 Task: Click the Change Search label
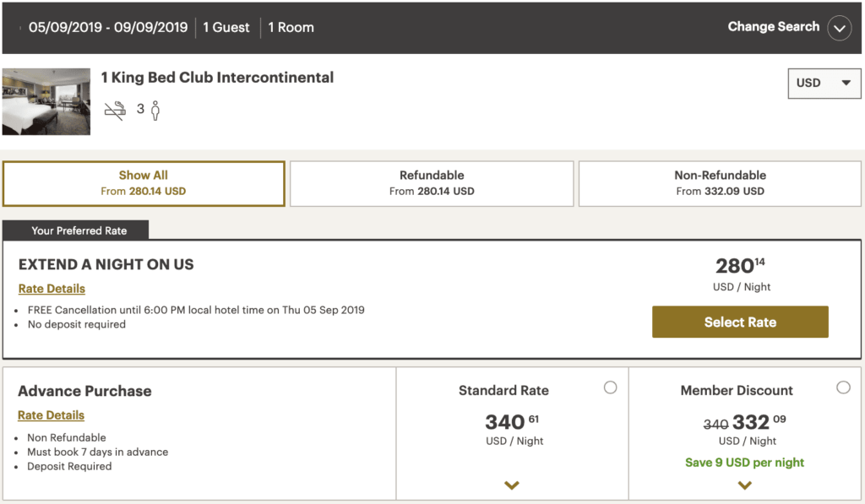pyautogui.click(x=774, y=26)
